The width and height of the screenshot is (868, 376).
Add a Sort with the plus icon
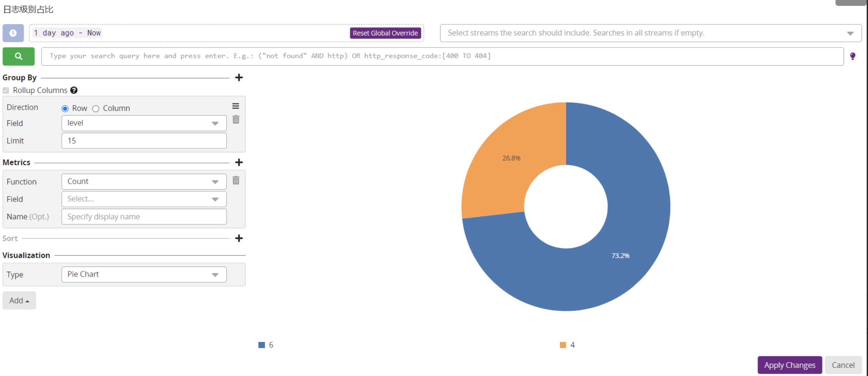coord(239,239)
